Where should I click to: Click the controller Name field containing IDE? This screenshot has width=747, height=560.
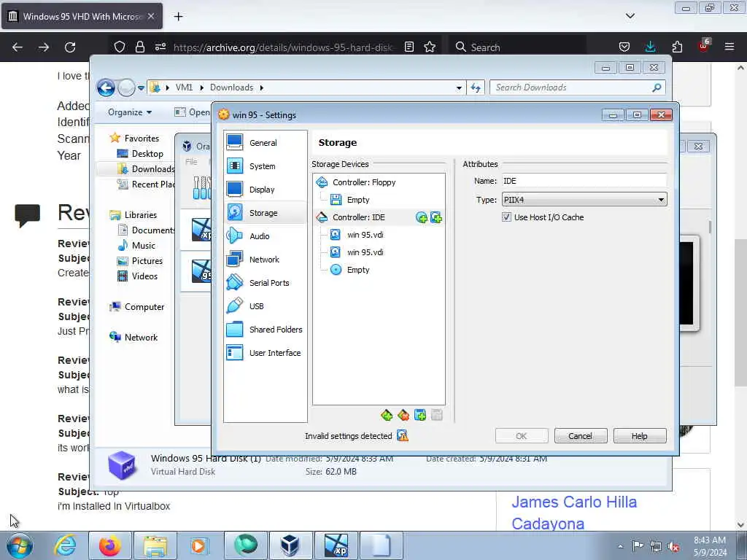coord(584,181)
